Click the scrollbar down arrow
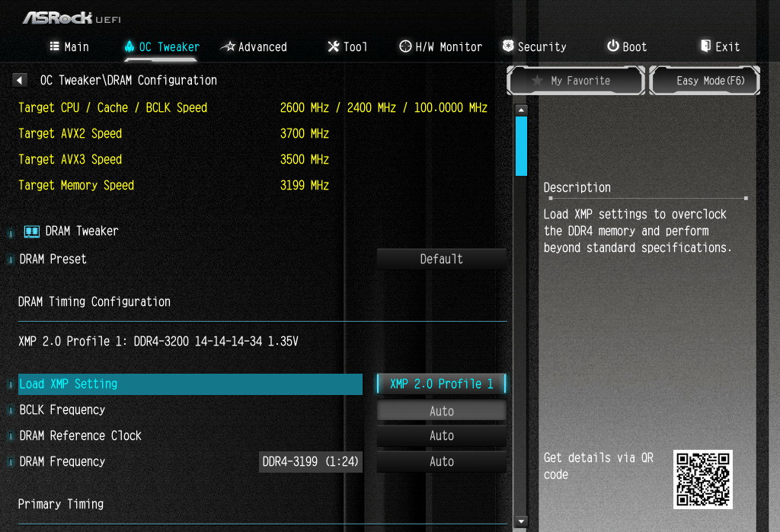The width and height of the screenshot is (780, 532). pyautogui.click(x=521, y=521)
